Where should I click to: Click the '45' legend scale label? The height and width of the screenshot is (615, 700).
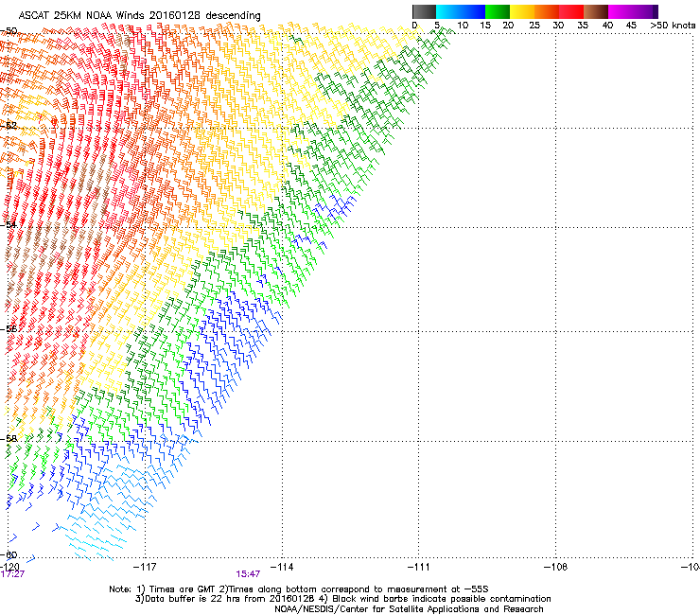point(631,26)
